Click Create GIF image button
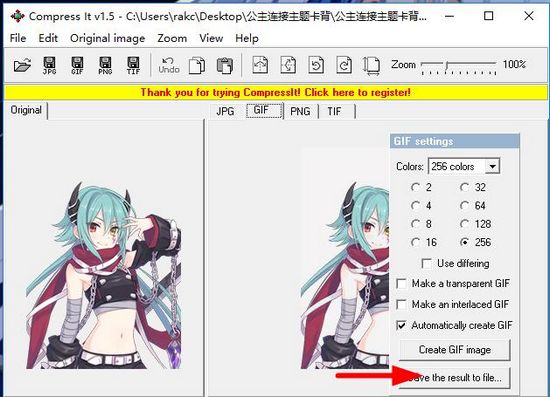This screenshot has height=397, width=550. pyautogui.click(x=455, y=350)
